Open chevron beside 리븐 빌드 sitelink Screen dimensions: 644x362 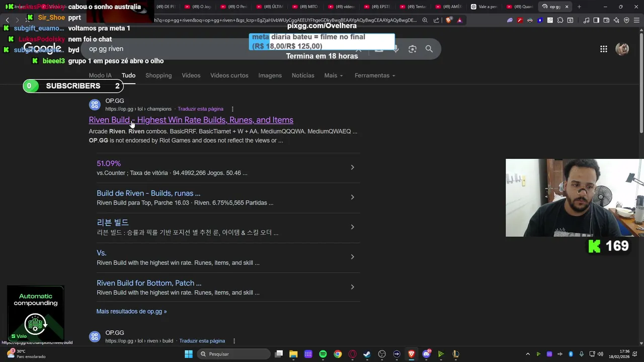coord(352,227)
